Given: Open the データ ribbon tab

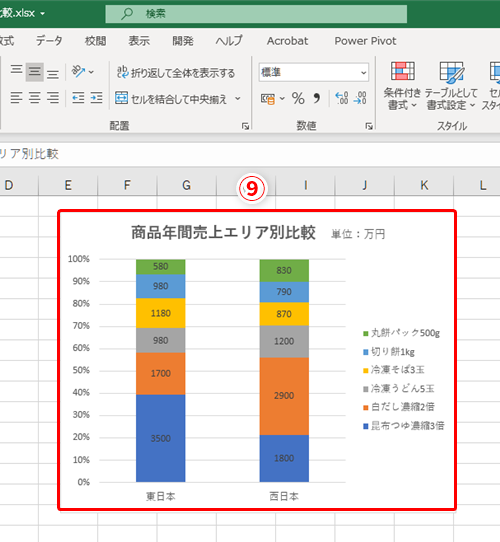Looking at the screenshot, I should (x=49, y=41).
